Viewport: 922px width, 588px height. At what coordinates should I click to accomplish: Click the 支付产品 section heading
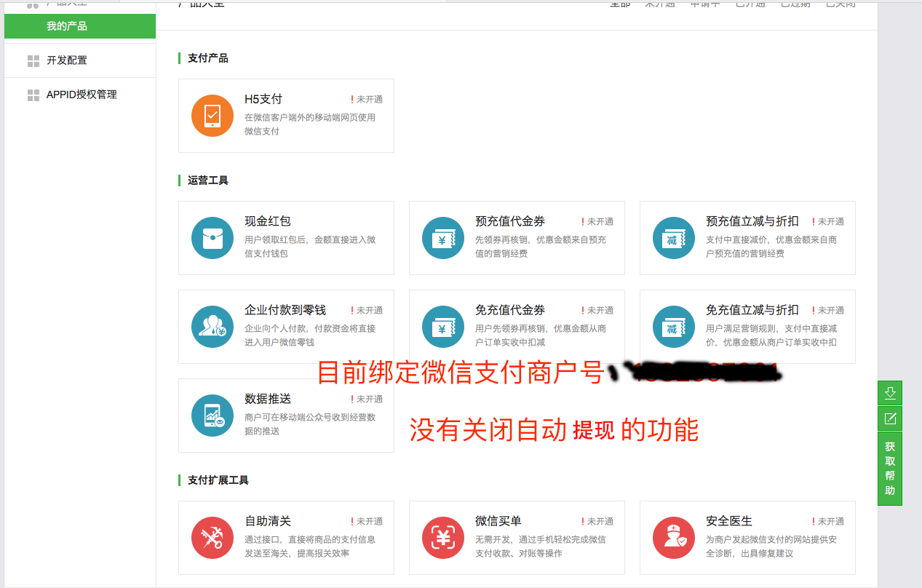208,58
